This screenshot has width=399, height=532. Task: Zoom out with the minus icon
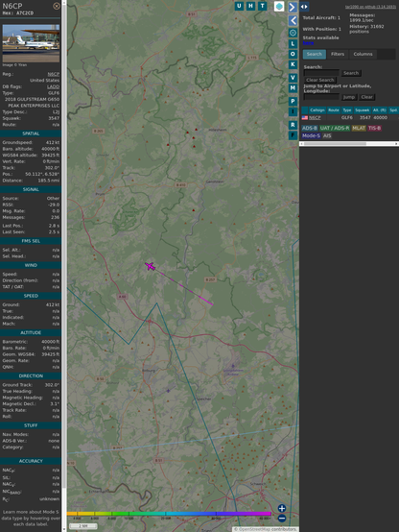tap(282, 519)
